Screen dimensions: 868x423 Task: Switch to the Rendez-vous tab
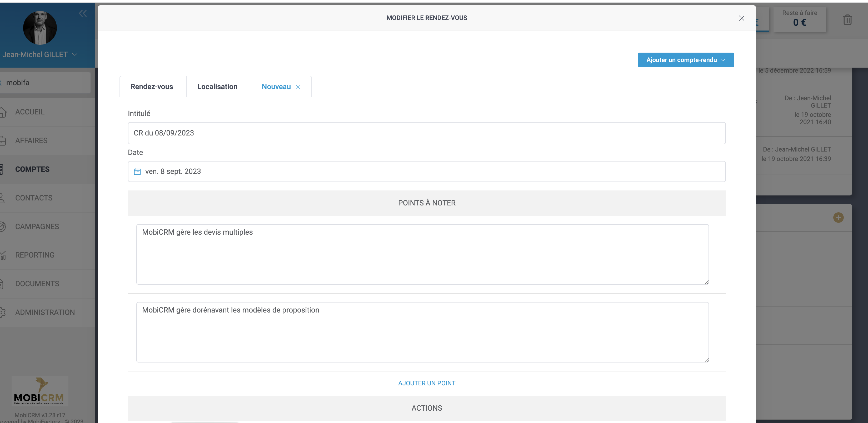coord(152,87)
